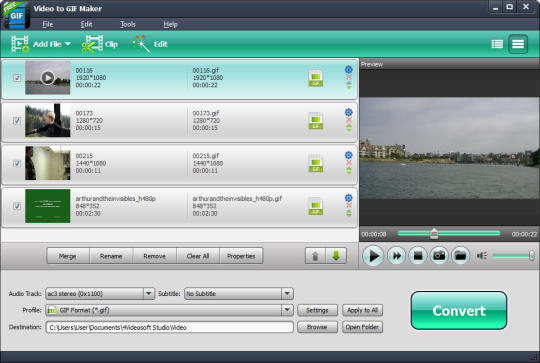Select the 00215 video thumbnail

click(48, 163)
